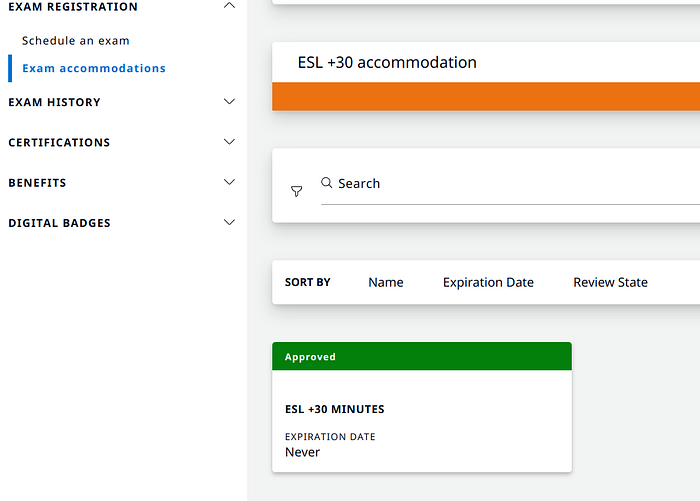
Task: Sort accommodations by Review State
Action: [x=610, y=282]
